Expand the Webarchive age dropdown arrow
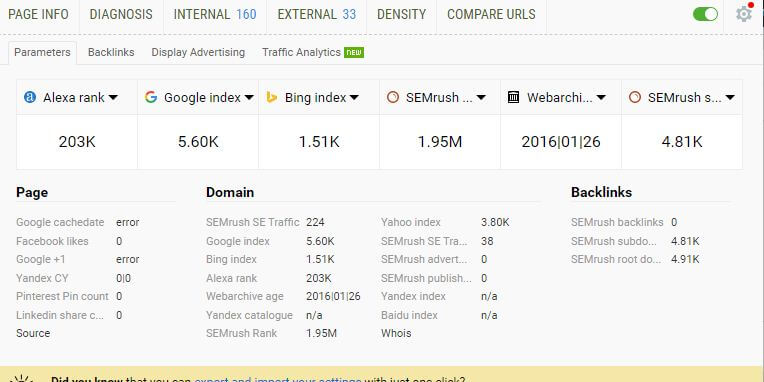The height and width of the screenshot is (382, 764). 601,98
